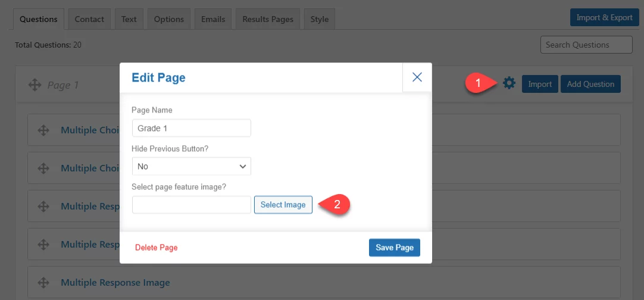644x300 pixels.
Task: Open Page 1 settings gear icon
Action: (x=509, y=83)
